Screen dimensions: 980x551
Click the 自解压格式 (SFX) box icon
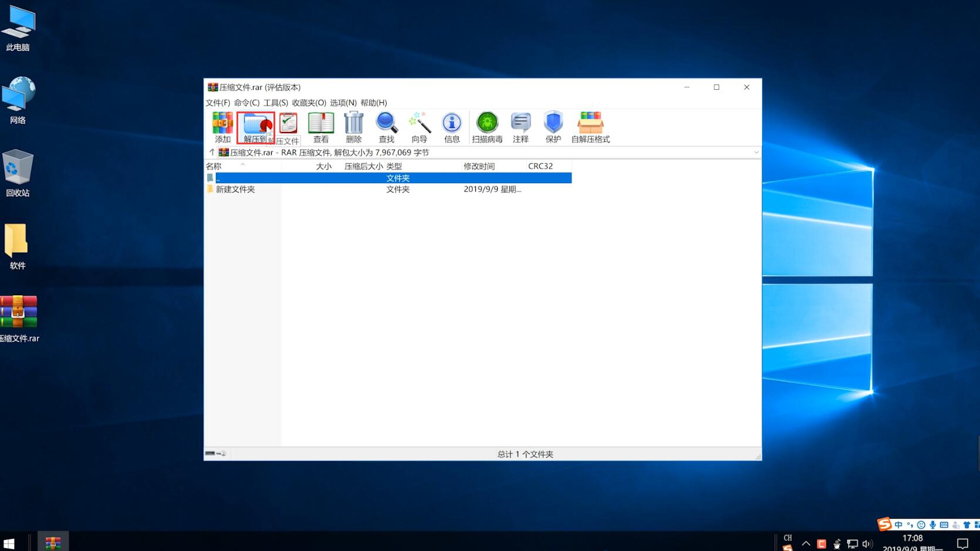[590, 127]
